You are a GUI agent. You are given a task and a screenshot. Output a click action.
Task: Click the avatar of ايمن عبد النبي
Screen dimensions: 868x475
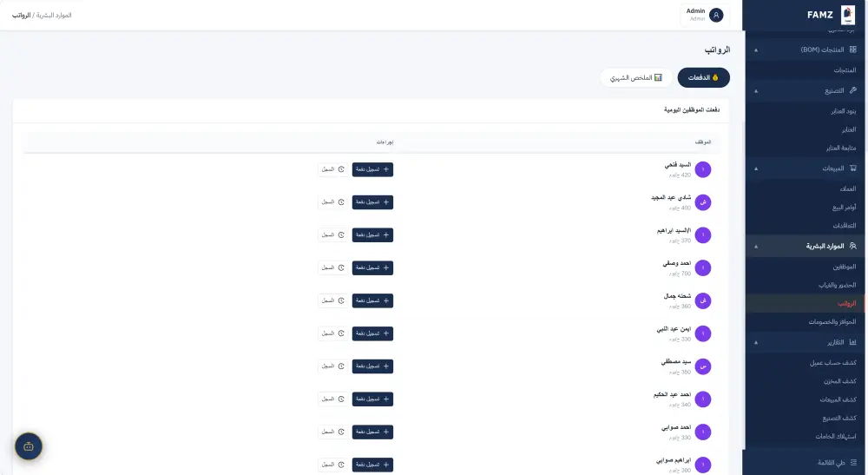pos(702,333)
